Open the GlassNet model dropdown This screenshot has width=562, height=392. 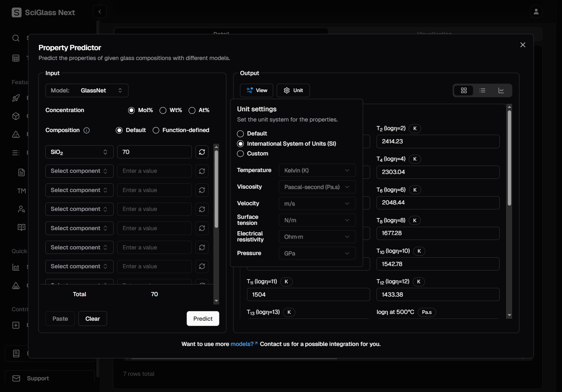87,91
